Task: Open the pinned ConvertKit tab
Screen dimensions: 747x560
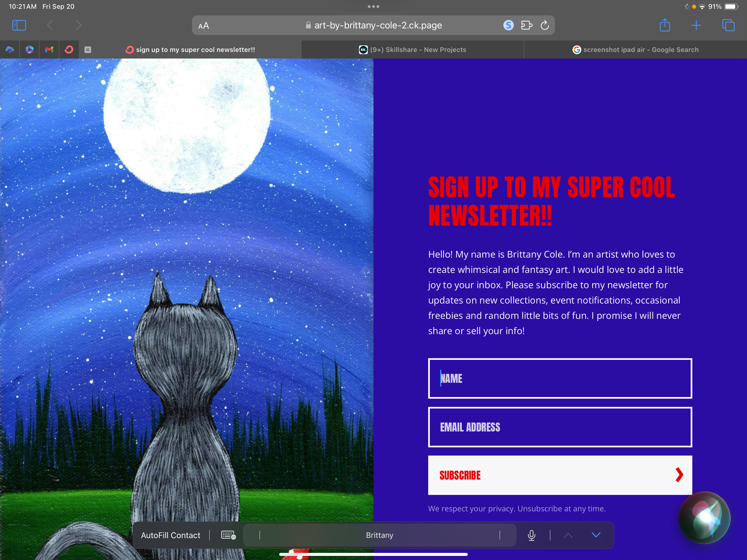Action: click(x=69, y=50)
